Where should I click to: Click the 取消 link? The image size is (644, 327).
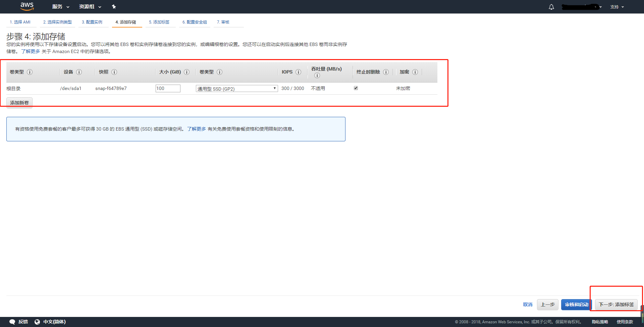(528, 305)
